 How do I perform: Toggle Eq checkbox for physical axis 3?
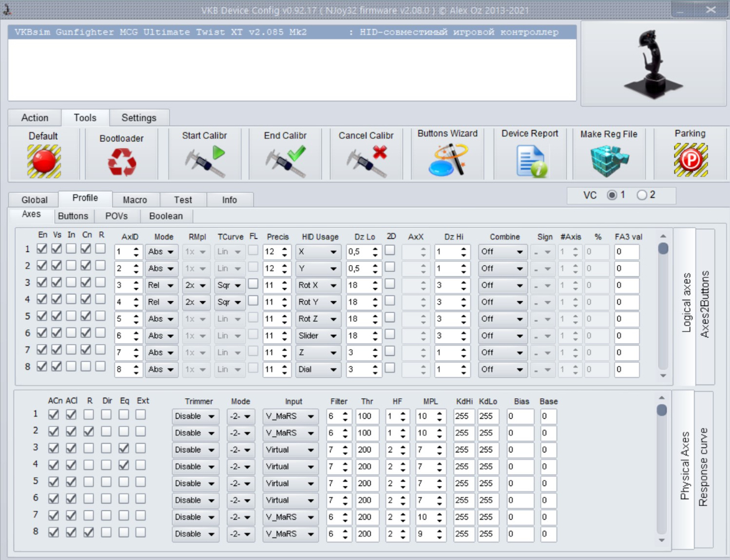click(123, 448)
